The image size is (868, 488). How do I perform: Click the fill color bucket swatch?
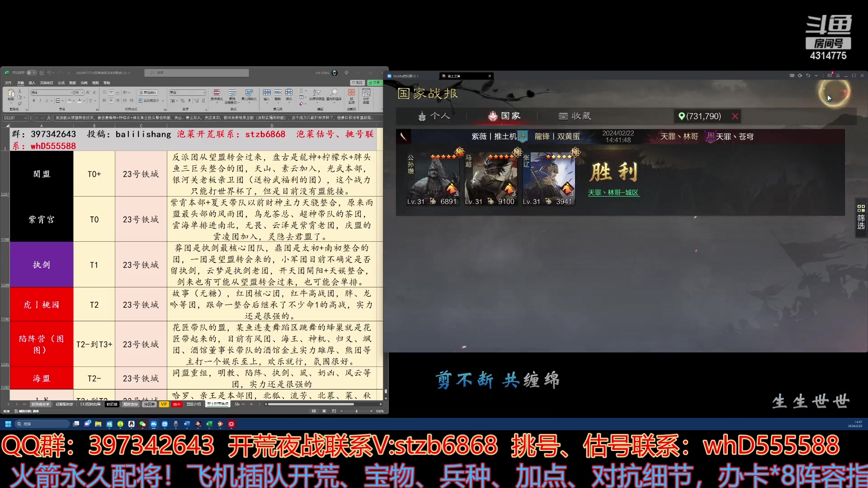point(69,101)
